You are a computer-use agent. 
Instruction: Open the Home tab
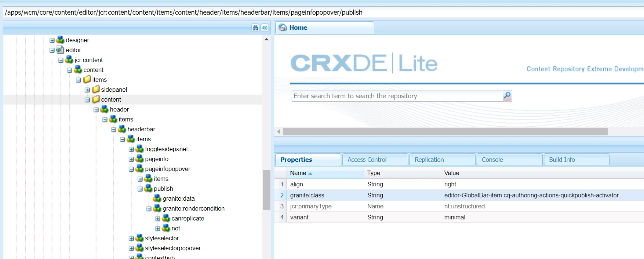[324, 28]
